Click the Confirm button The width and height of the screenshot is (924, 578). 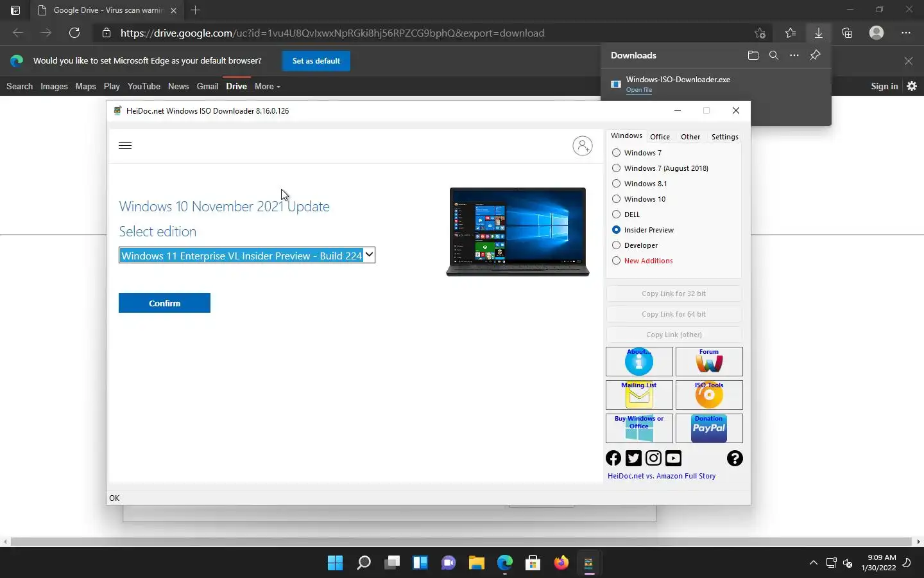pos(164,303)
